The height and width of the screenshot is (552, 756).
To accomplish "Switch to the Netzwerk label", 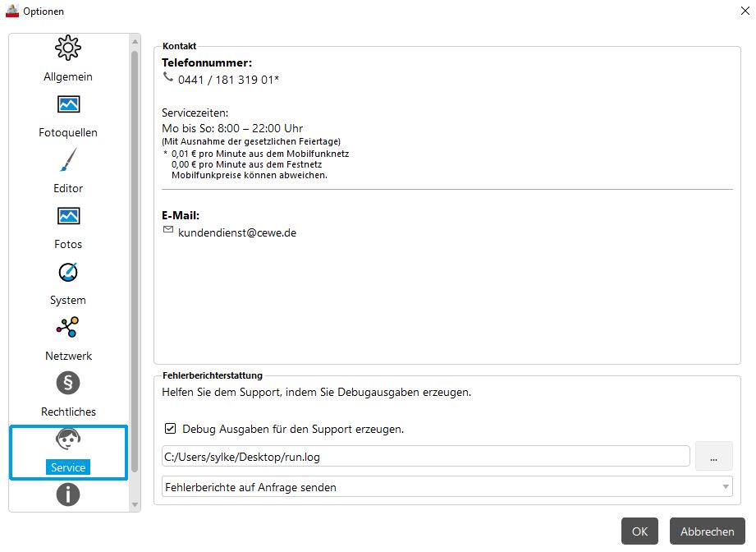I will [68, 356].
